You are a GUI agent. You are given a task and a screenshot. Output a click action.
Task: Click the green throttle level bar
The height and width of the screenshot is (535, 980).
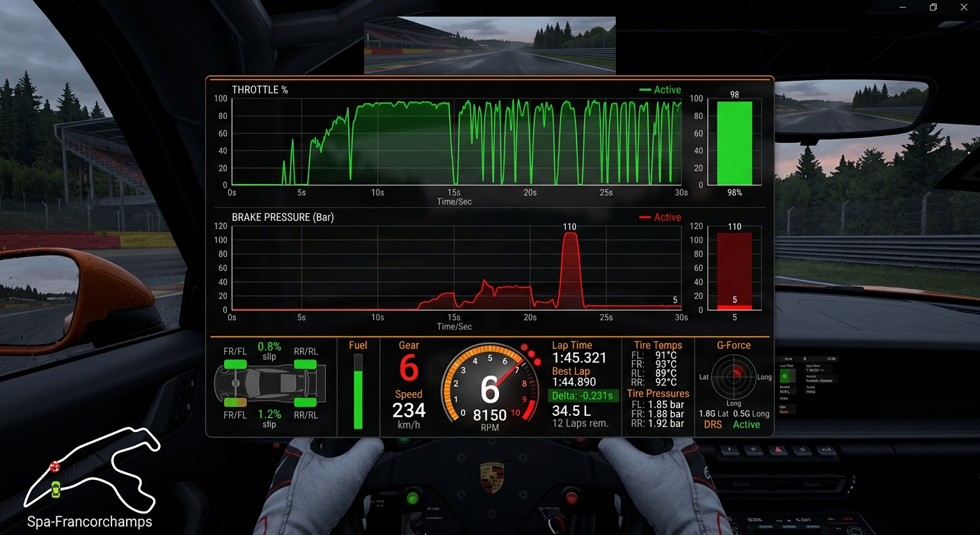(734, 143)
